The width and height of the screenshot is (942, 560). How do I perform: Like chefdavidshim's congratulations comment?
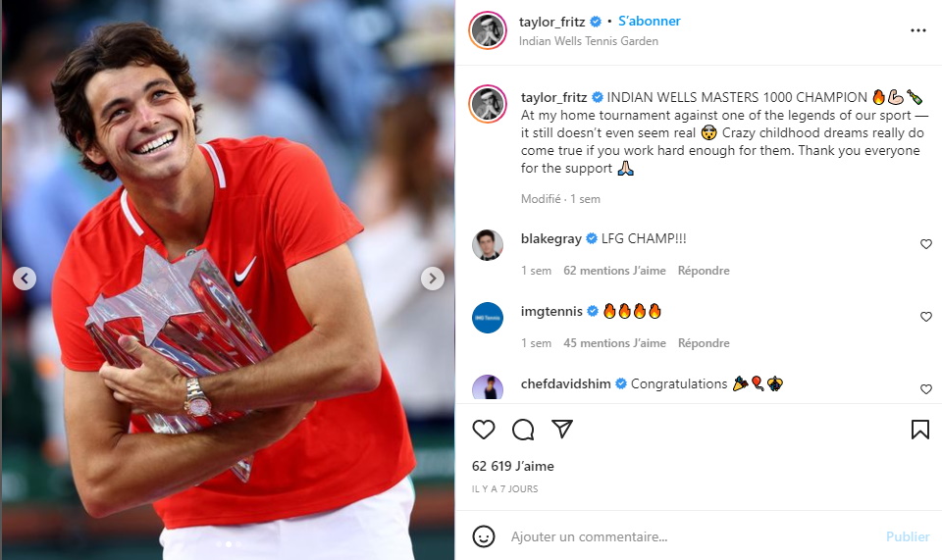pos(925,389)
